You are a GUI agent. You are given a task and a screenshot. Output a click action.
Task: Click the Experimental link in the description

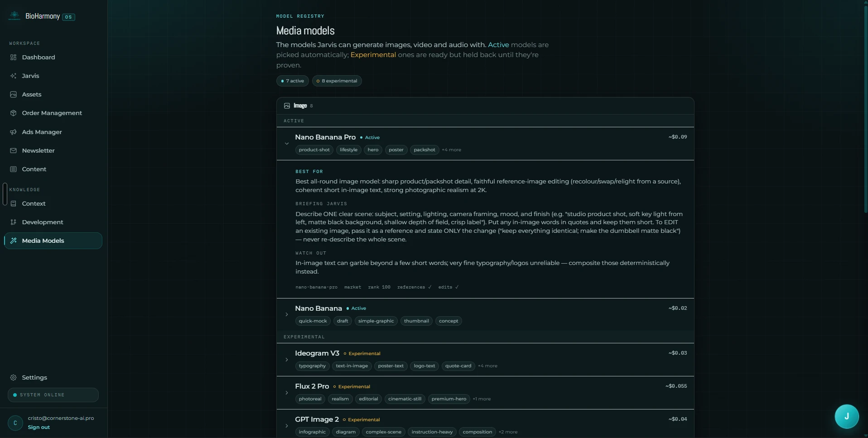[373, 55]
